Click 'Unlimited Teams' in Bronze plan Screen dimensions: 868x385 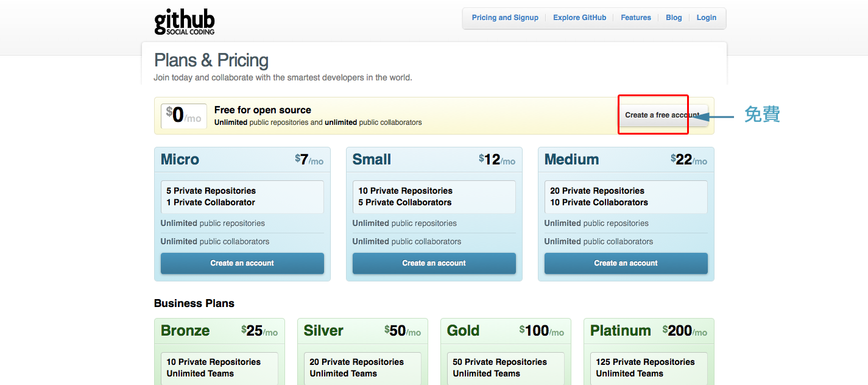(x=200, y=373)
